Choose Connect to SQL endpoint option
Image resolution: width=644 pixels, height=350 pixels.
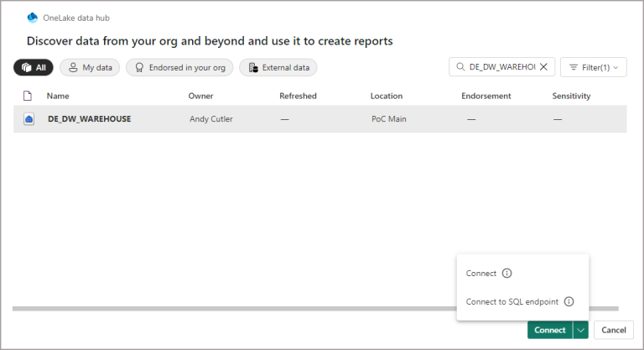[x=512, y=302]
